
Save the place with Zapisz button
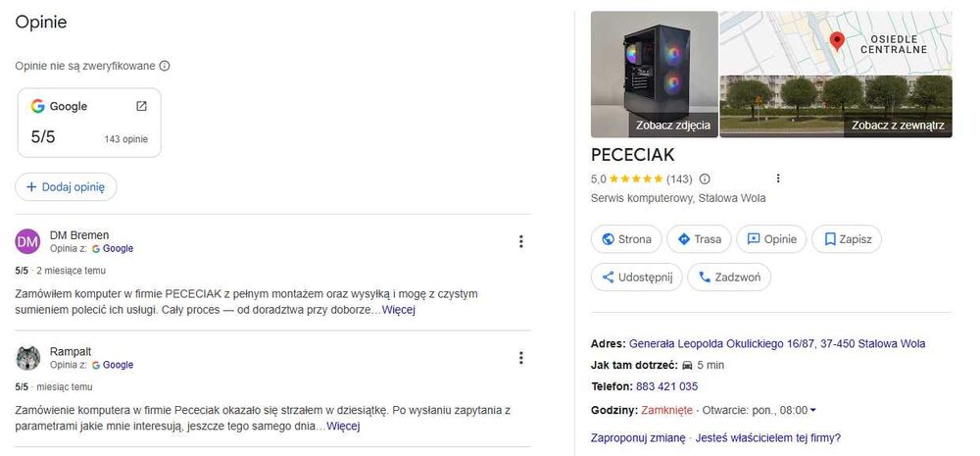pos(847,239)
